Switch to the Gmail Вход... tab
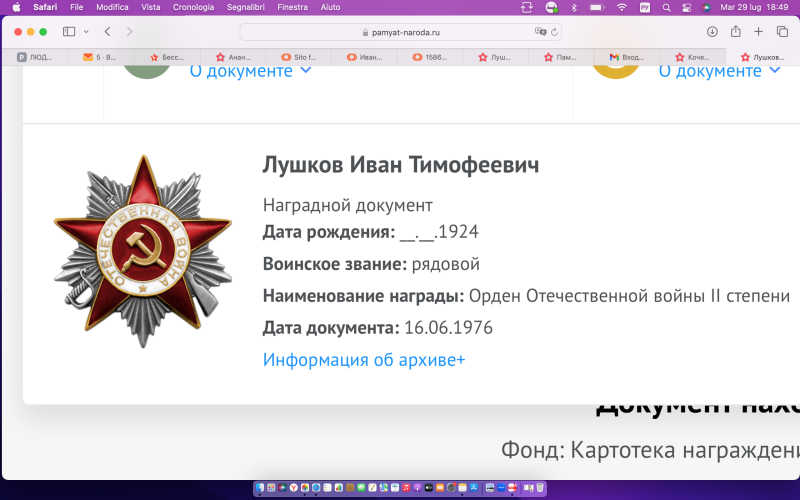800x500 pixels. (x=627, y=57)
